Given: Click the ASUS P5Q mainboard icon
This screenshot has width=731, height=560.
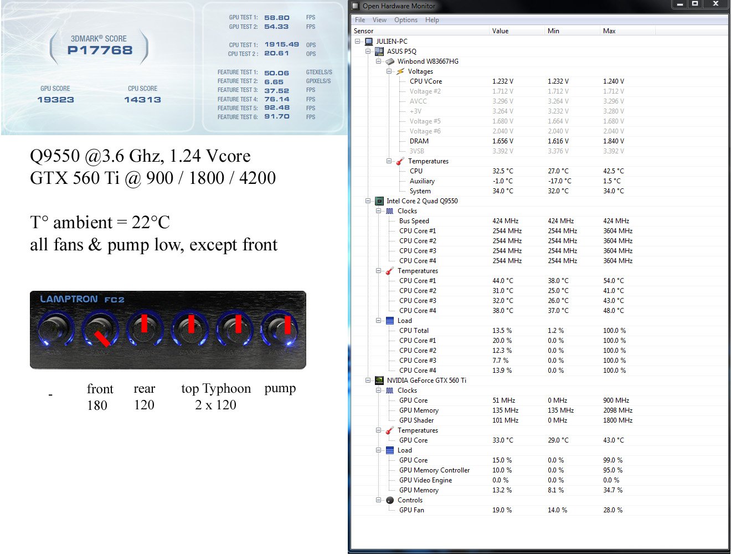Looking at the screenshot, I should (x=379, y=52).
